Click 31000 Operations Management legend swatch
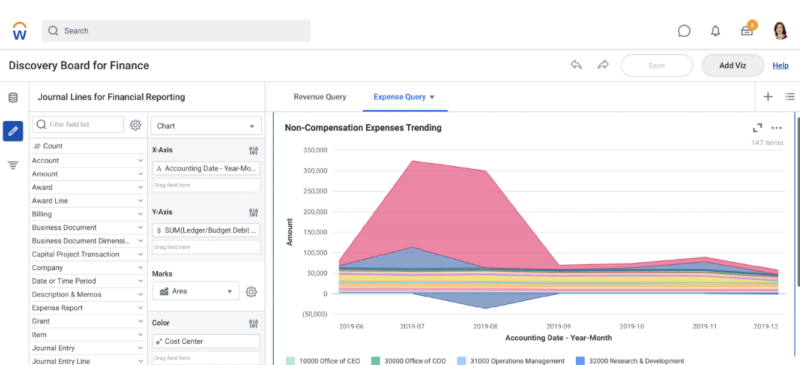 pos(461,361)
